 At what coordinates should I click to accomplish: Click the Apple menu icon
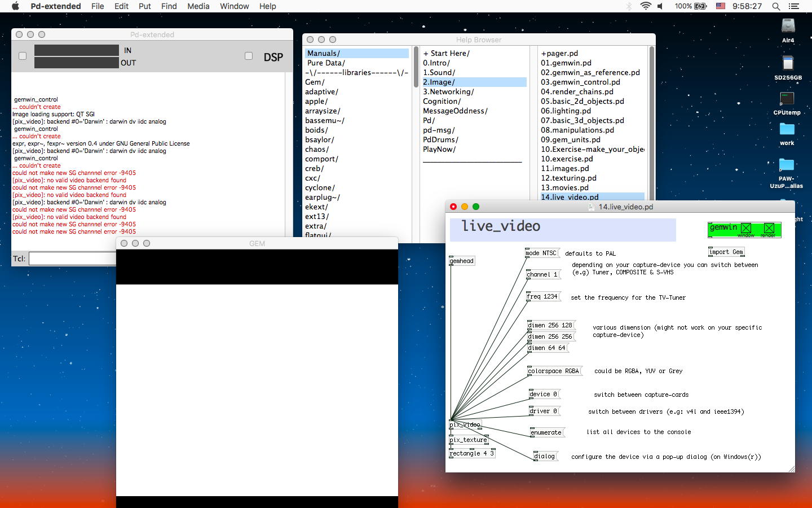[x=15, y=6]
